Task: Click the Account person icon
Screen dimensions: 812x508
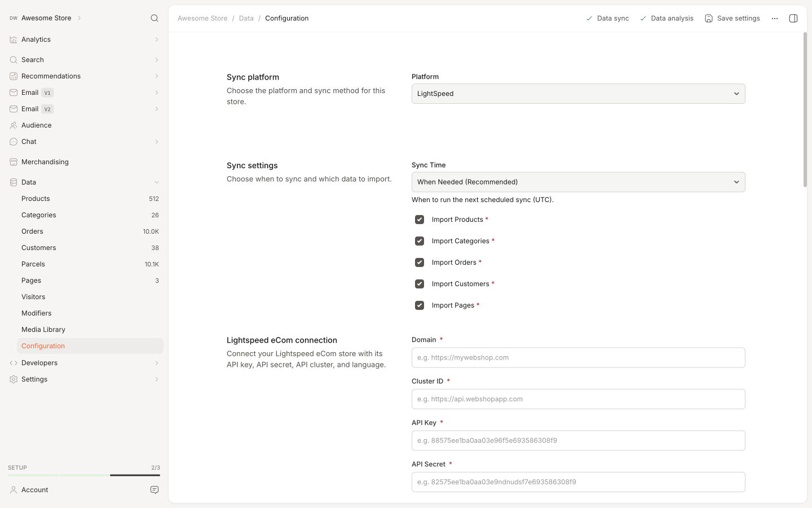Action: [x=14, y=490]
